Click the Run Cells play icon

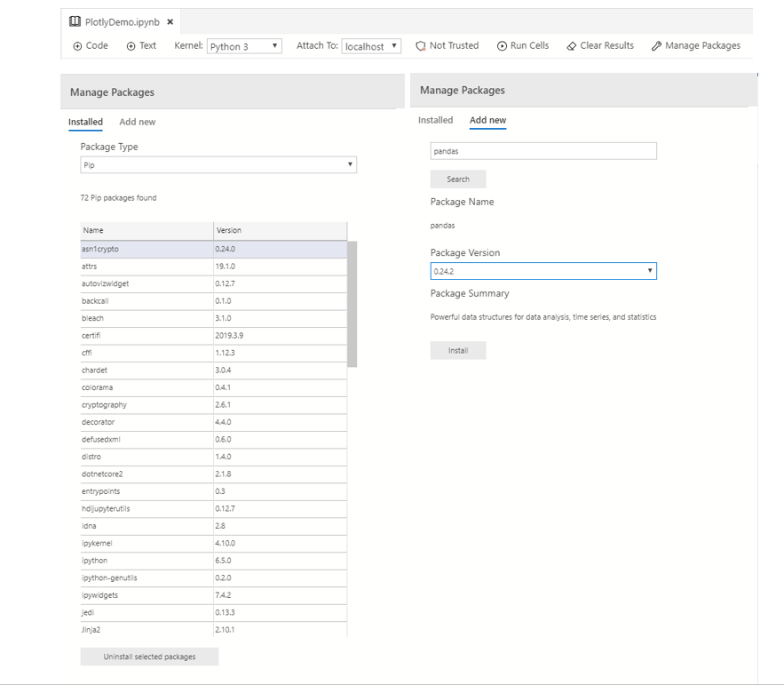pos(503,45)
